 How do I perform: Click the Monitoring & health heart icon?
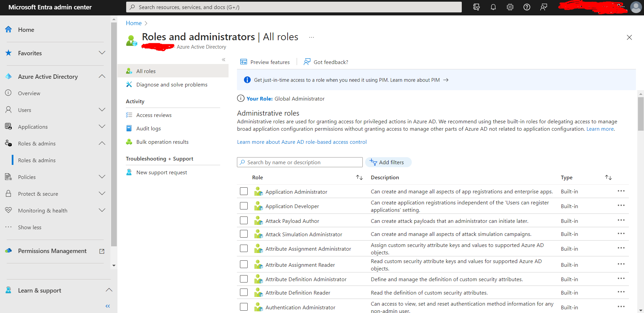(8, 210)
